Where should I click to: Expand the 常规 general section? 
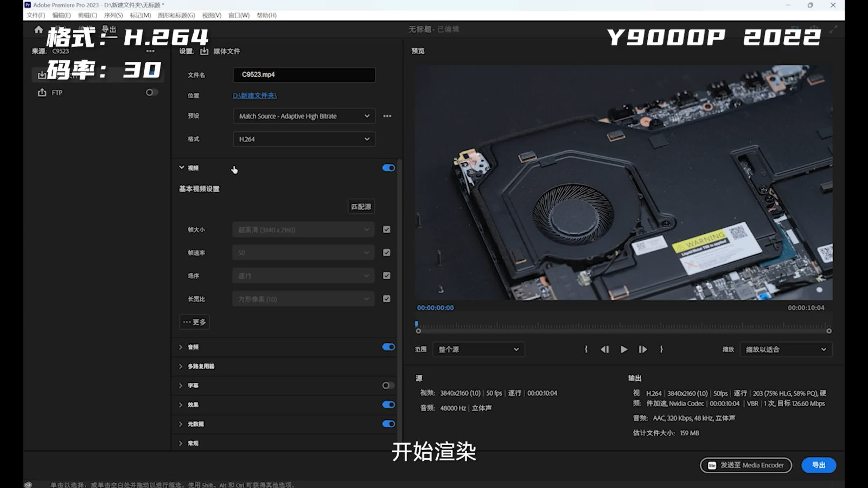pyautogui.click(x=181, y=444)
